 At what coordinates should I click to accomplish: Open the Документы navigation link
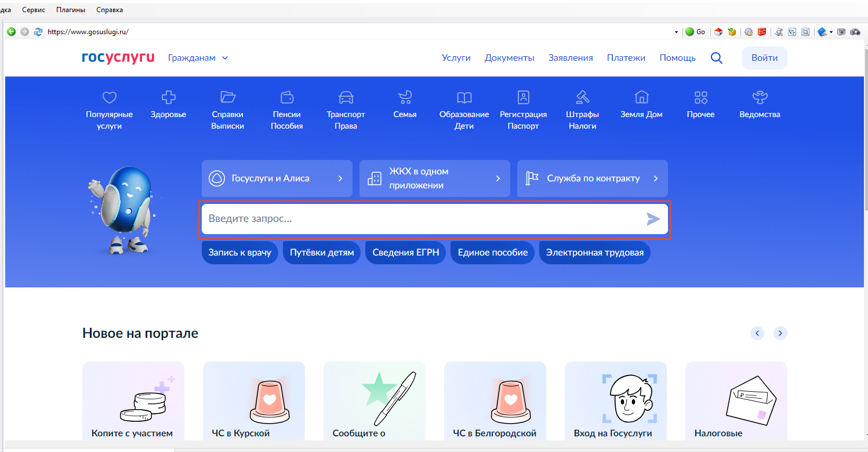click(510, 57)
